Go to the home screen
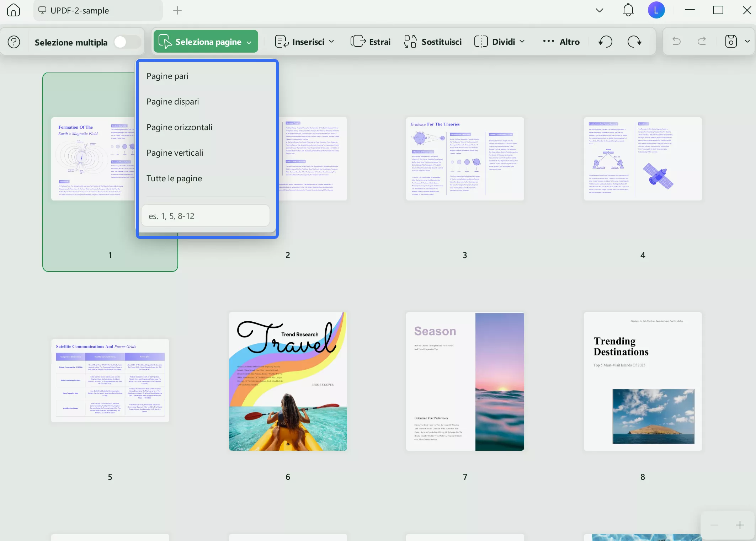This screenshot has height=541, width=756. pyautogui.click(x=14, y=10)
